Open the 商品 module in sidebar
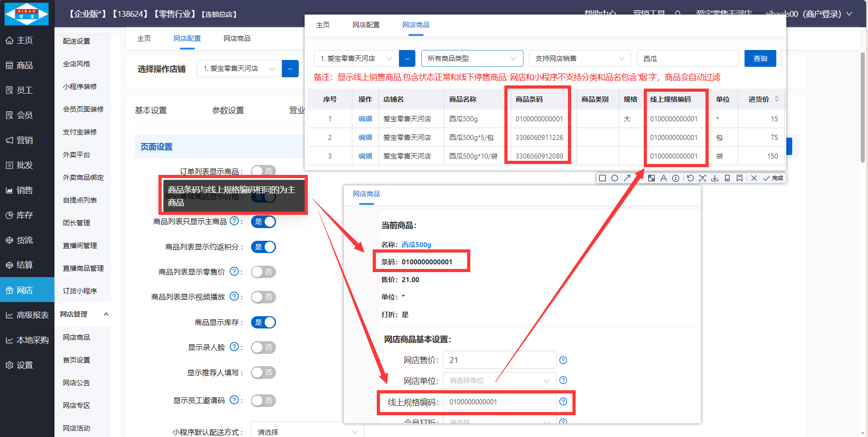Screen dimensions: 868x437 [x=19, y=65]
